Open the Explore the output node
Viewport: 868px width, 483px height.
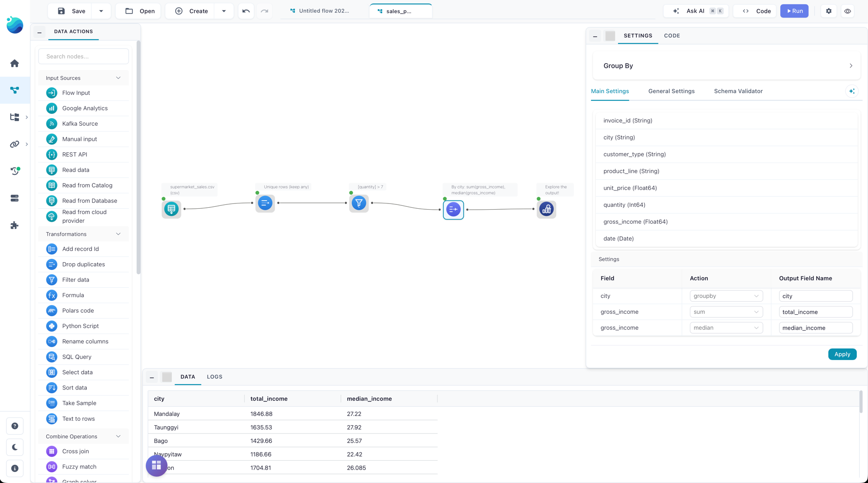click(546, 209)
